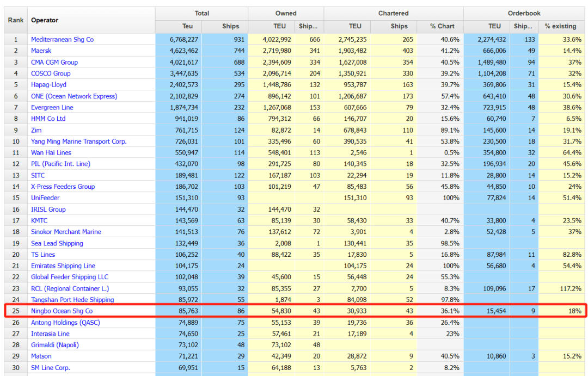Select the Hapag-Lloyd operator link
Image resolution: width=588 pixels, height=376 pixels.
tap(49, 85)
